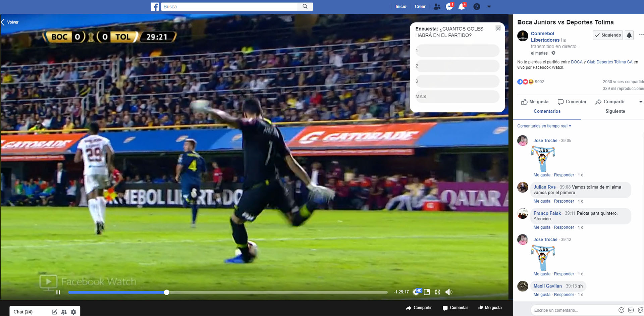Screen dimensions: 644x316
Task: Switch to Comentarios tab
Action: click(x=547, y=111)
